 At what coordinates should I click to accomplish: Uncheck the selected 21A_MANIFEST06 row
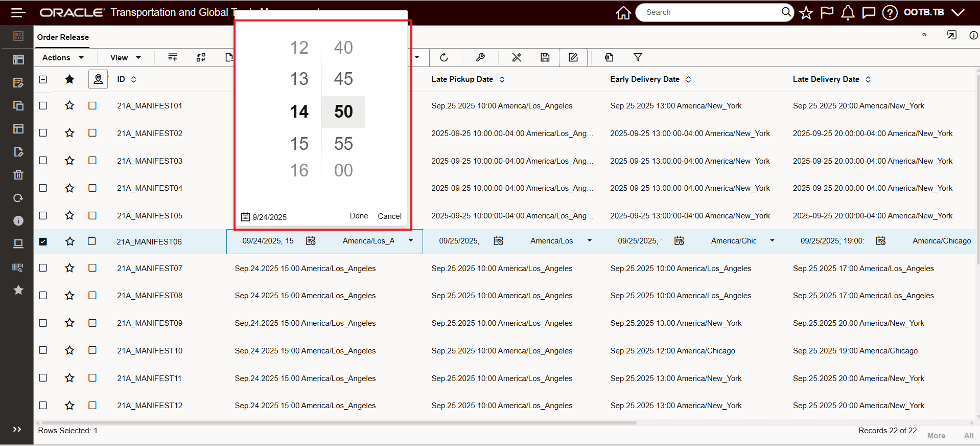(x=43, y=241)
